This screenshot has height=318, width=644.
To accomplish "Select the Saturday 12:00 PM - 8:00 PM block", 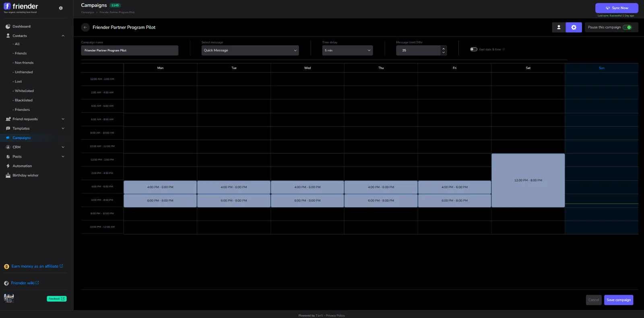I will [528, 181].
